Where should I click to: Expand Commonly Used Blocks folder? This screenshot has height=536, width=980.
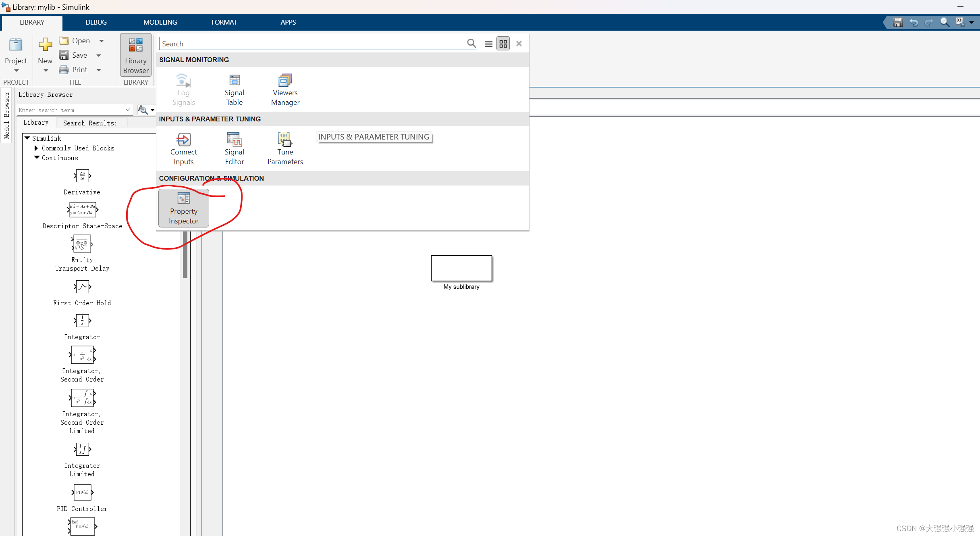click(x=36, y=148)
